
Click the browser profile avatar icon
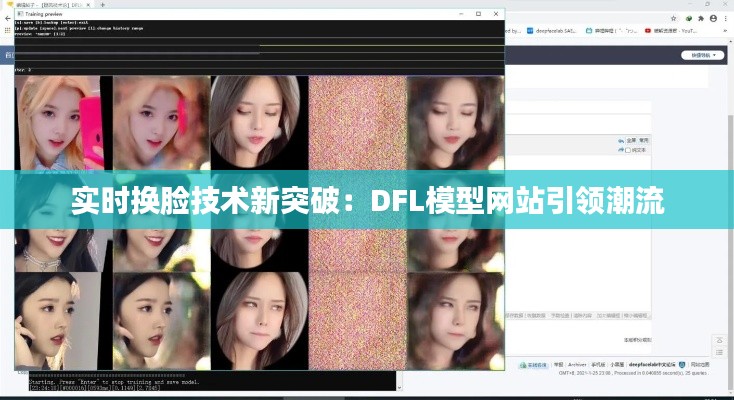711,19
